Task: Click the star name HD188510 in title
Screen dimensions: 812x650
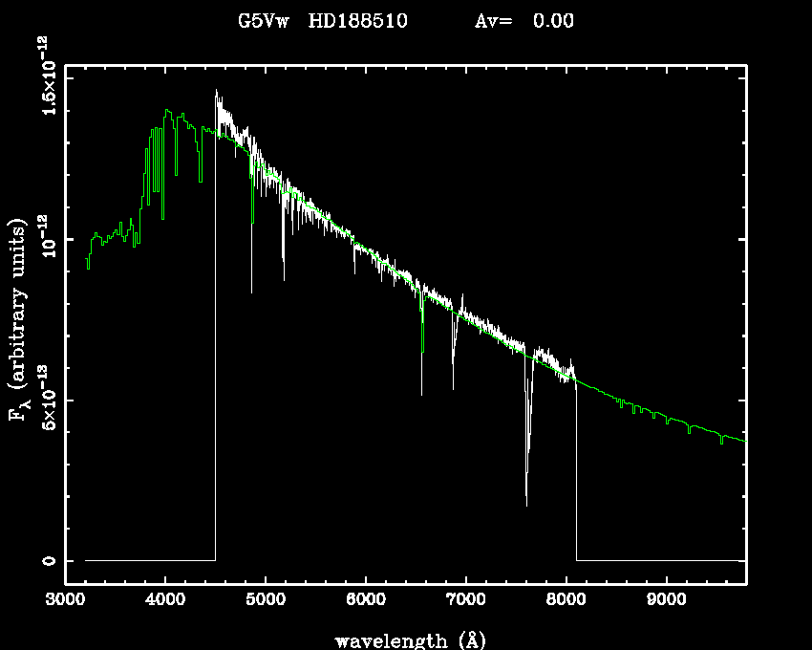Action: pos(358,21)
